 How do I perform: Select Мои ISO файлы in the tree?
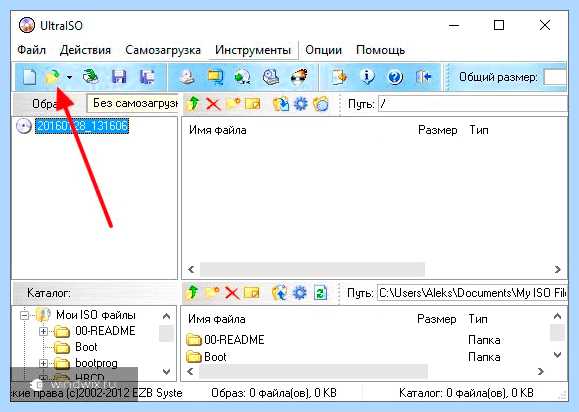(x=96, y=315)
